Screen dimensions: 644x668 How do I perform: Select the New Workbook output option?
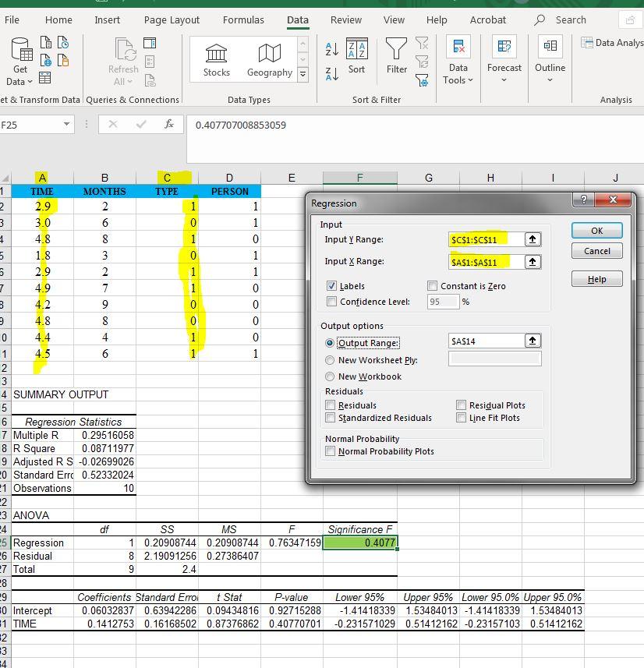click(x=330, y=377)
